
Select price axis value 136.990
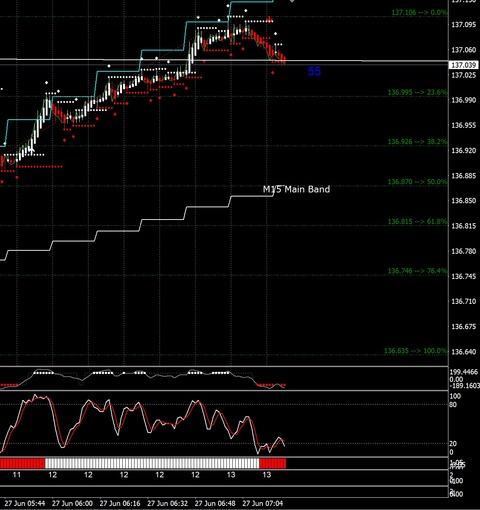pos(464,100)
